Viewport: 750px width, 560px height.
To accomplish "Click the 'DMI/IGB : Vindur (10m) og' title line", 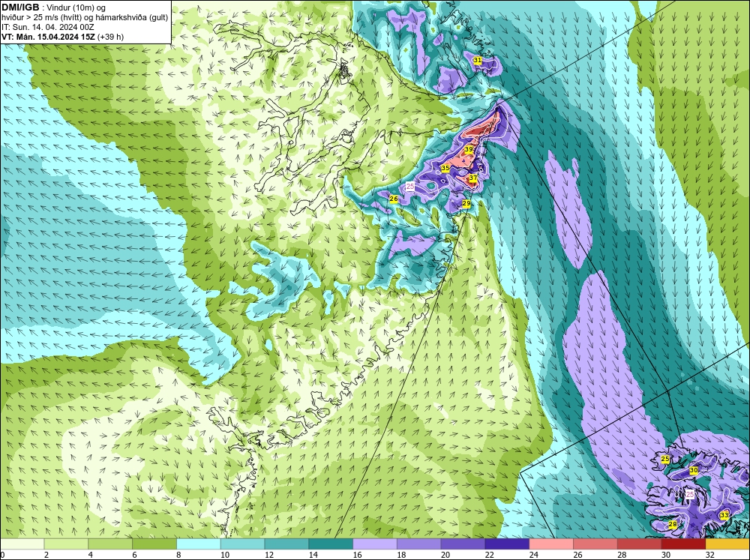I will (54, 7).
